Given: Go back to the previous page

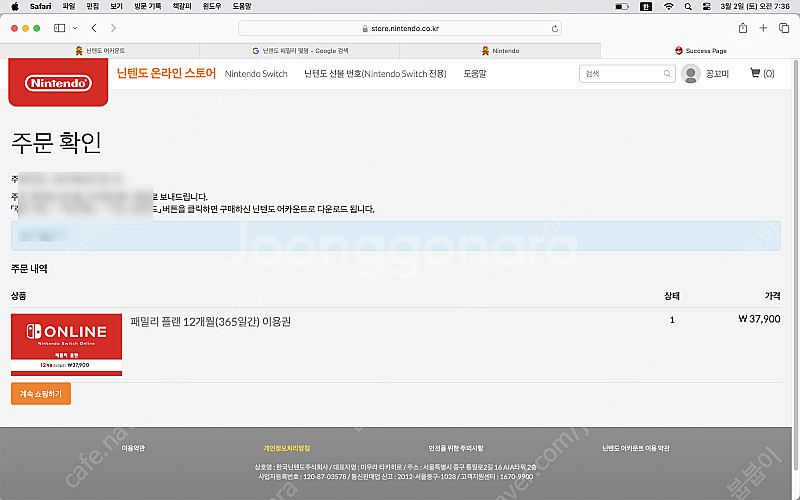Looking at the screenshot, I should coord(94,28).
